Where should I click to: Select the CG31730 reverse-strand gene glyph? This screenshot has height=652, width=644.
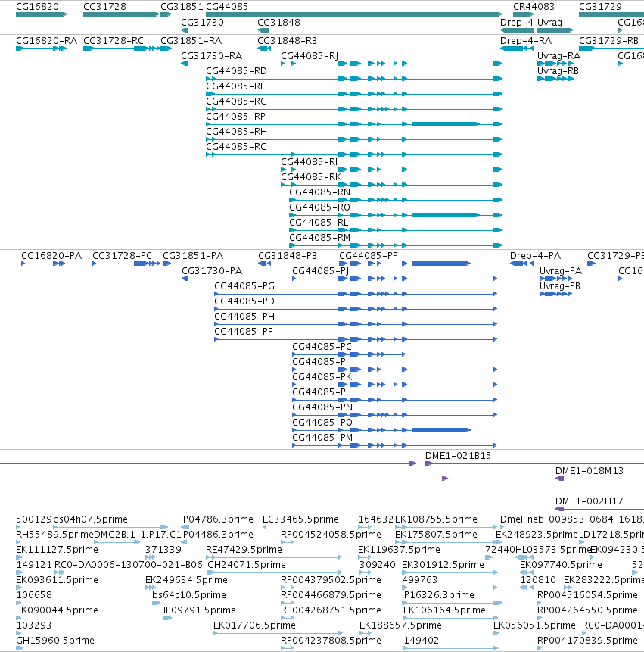(x=185, y=30)
